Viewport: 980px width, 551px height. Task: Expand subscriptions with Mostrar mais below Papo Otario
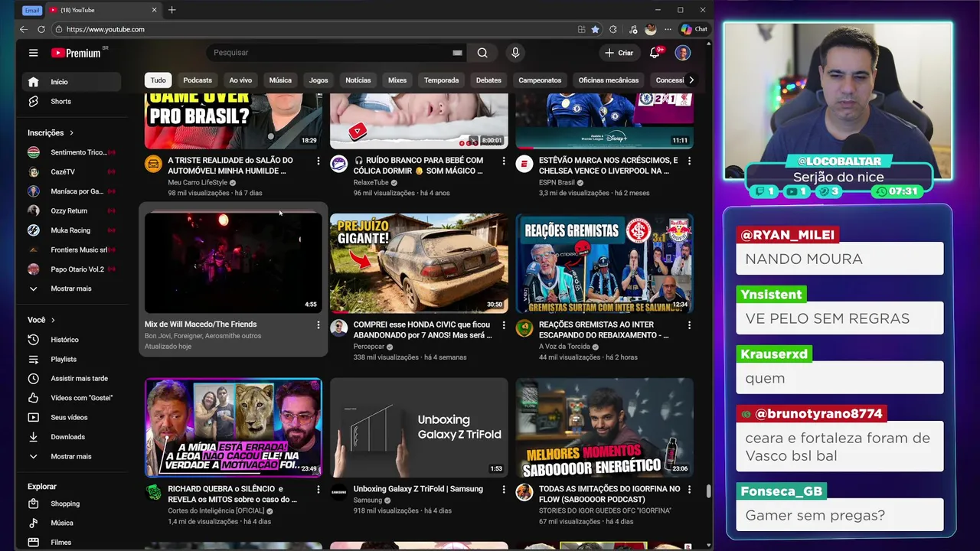[x=71, y=289]
